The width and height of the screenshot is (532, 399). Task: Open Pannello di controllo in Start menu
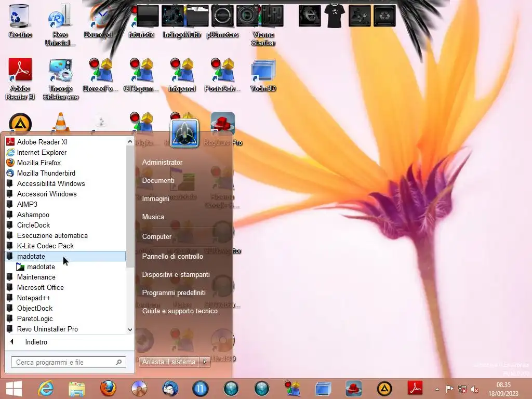tap(172, 257)
